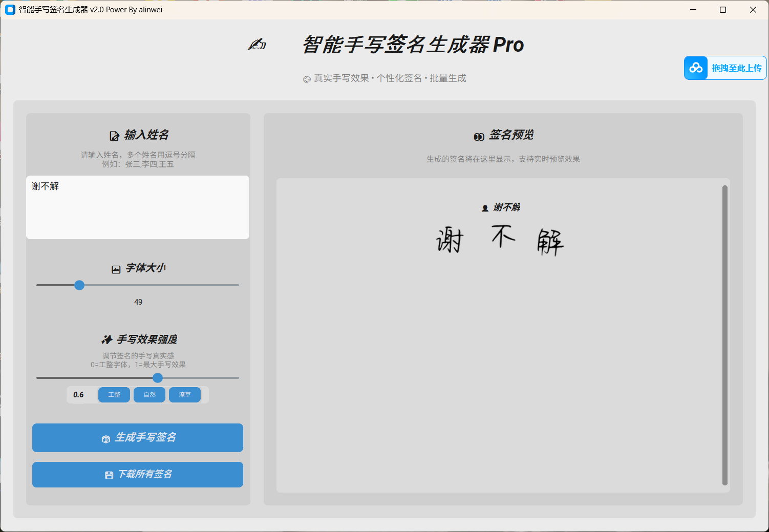Click the sparkle icon beside 手写效果强度
Viewport: 769px width, 532px height.
(x=106, y=339)
